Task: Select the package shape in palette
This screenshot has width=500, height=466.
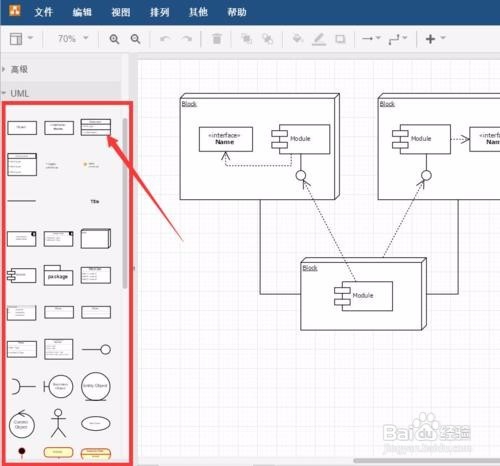Action: coord(58,275)
